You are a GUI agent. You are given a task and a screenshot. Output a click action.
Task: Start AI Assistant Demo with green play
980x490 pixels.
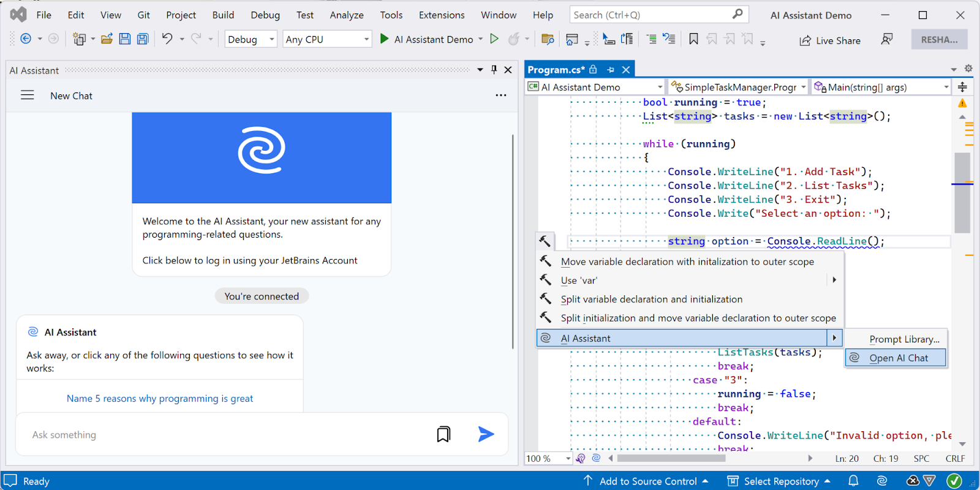(384, 39)
